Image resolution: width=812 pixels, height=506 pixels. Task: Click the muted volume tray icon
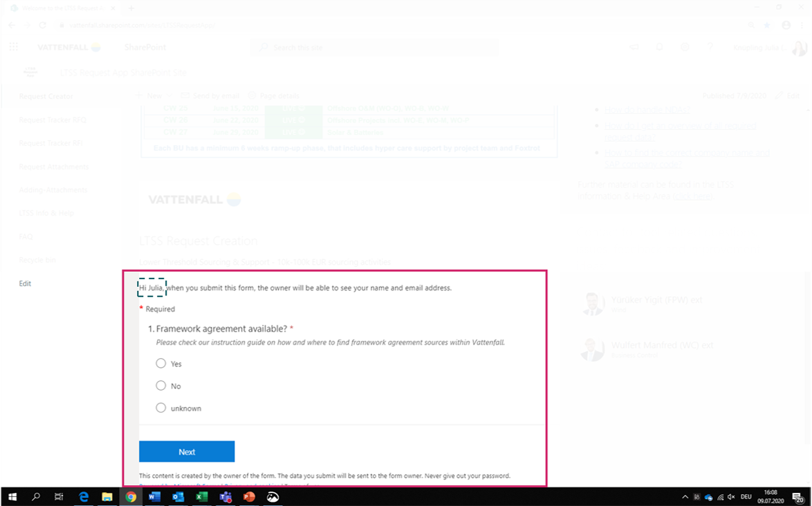(731, 497)
